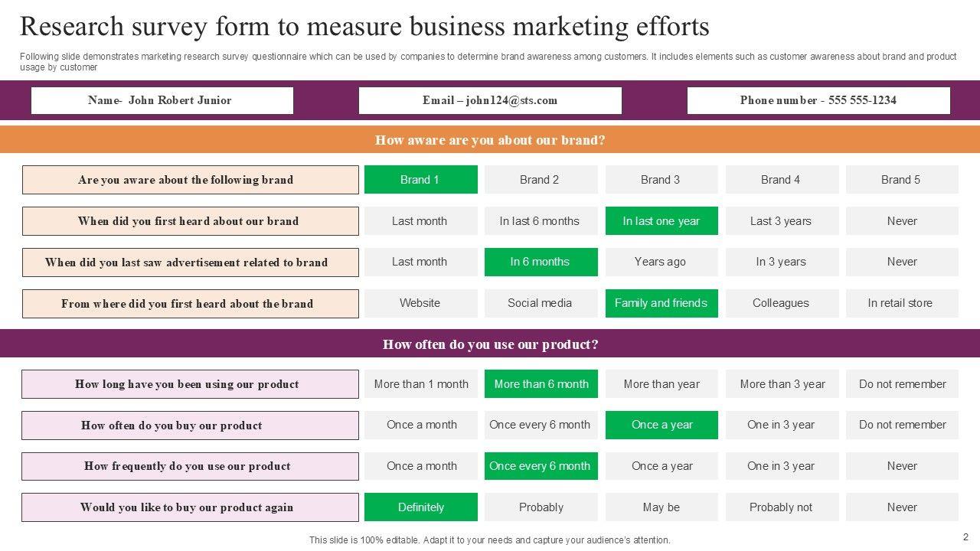Click the 'How often do you use our product?' header

pos(490,344)
